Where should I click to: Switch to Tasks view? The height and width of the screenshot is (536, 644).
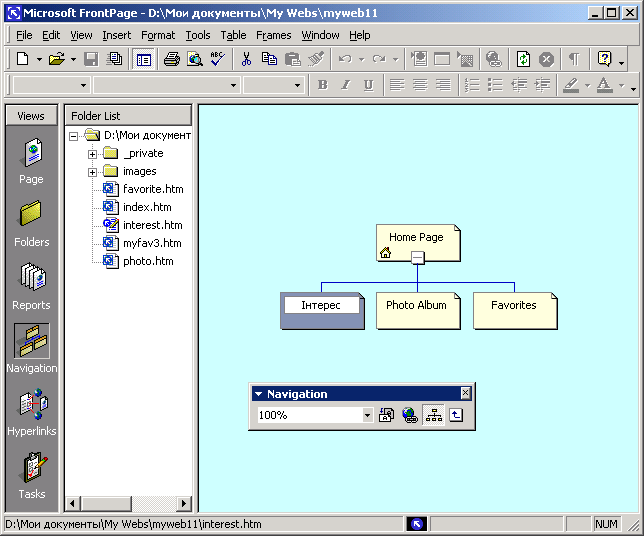coord(32,476)
